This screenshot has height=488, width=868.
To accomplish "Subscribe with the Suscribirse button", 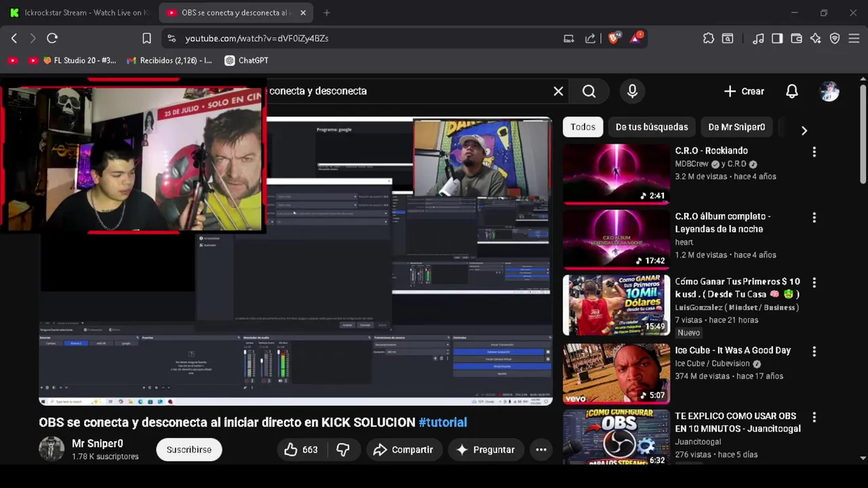I will point(189,449).
